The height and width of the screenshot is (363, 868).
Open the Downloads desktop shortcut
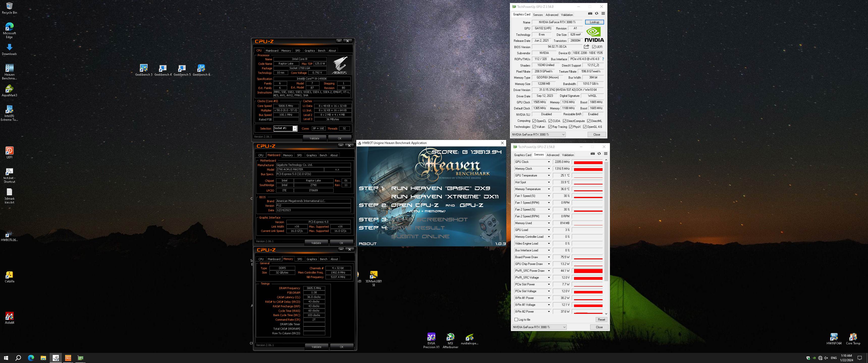[9, 49]
